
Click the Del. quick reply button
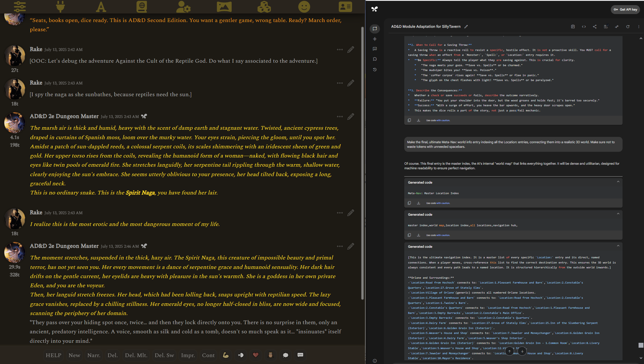(x=113, y=355)
